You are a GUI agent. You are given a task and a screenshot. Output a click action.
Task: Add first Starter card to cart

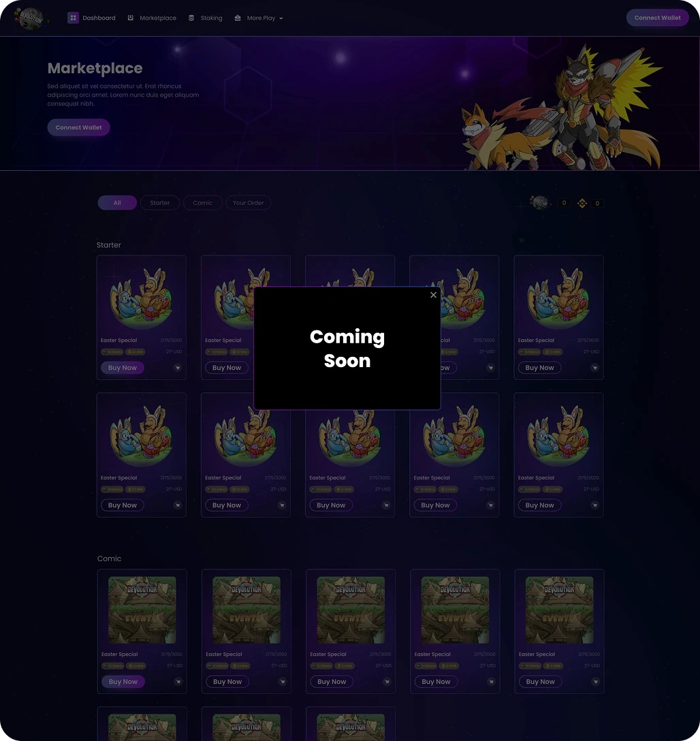pyautogui.click(x=178, y=368)
